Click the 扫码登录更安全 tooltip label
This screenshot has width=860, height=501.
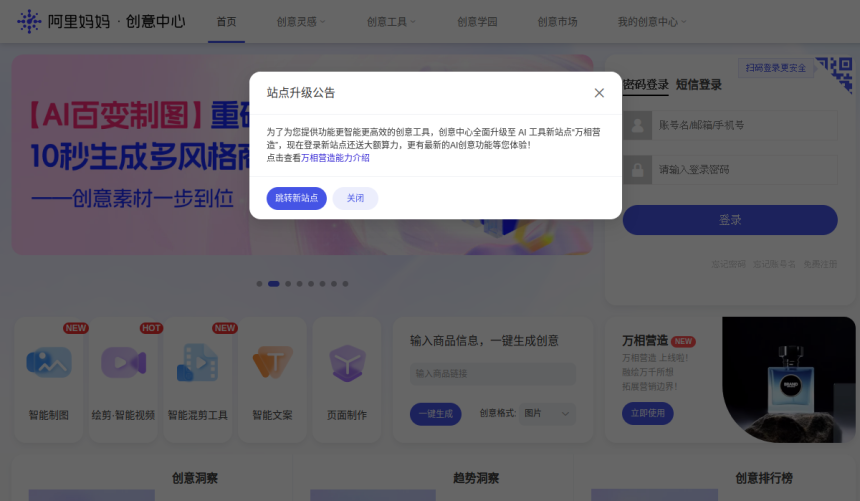point(776,68)
